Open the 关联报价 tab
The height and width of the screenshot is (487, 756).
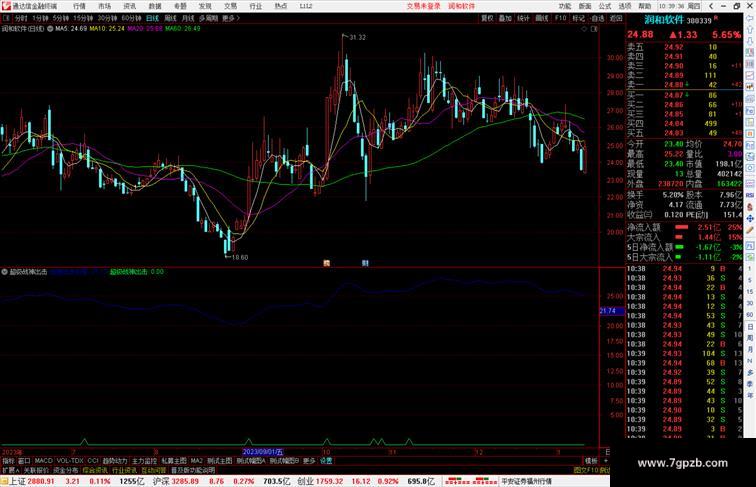(x=36, y=470)
